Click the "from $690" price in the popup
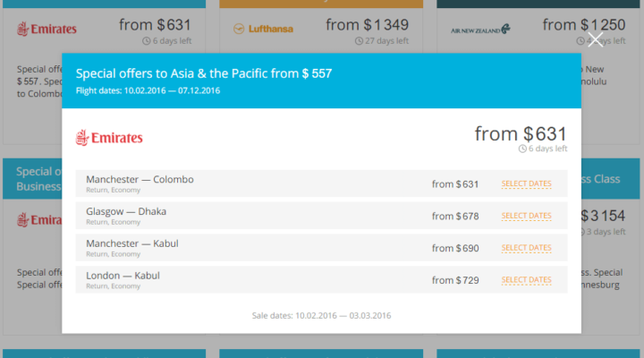 point(455,248)
